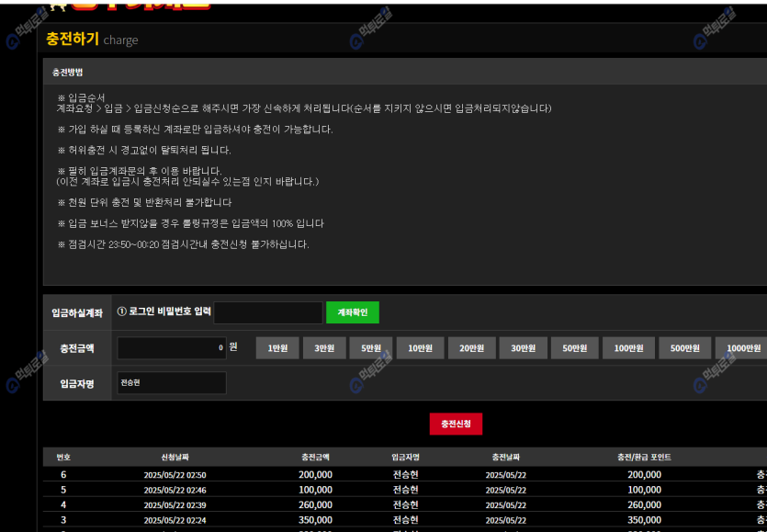
Task: Add 5만원 using the amount button
Action: pyautogui.click(x=371, y=348)
